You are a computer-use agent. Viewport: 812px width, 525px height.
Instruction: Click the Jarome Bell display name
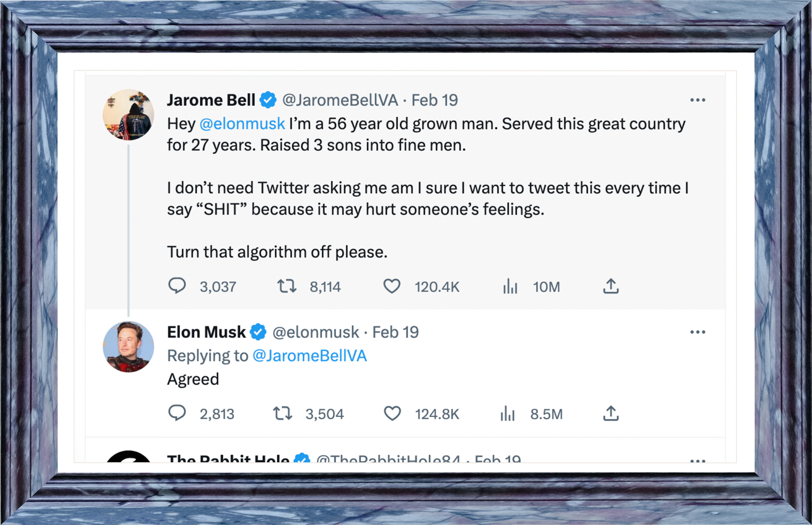click(x=211, y=100)
